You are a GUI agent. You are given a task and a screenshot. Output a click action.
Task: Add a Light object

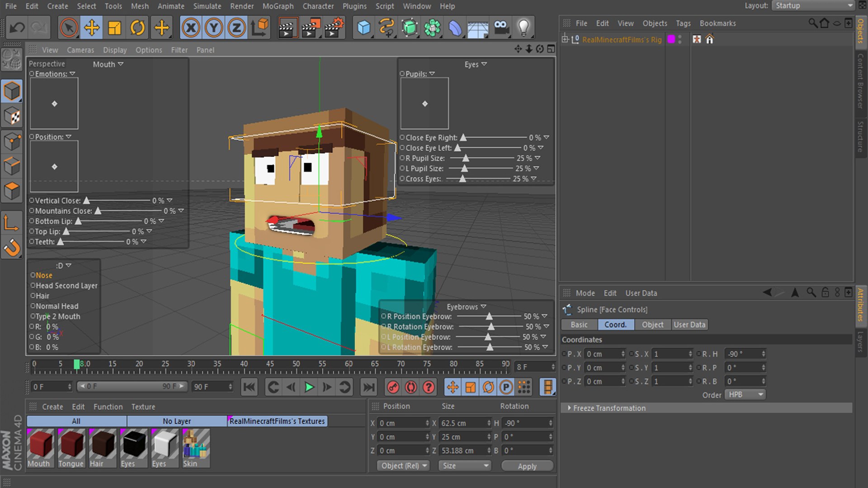(x=524, y=28)
